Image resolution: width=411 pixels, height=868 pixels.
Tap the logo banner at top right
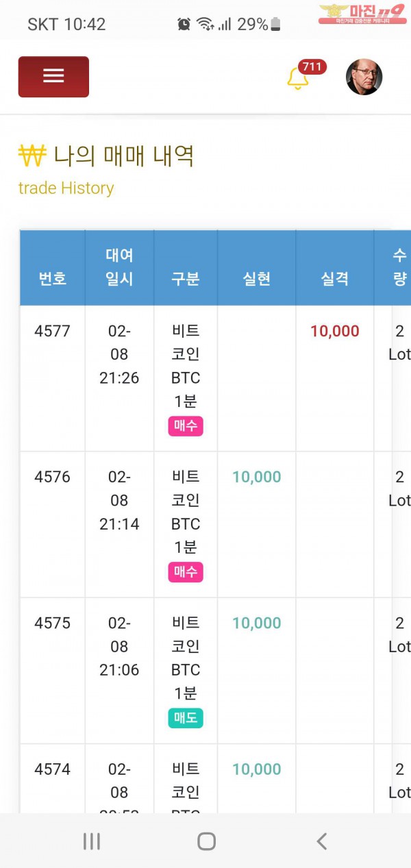tap(362, 14)
